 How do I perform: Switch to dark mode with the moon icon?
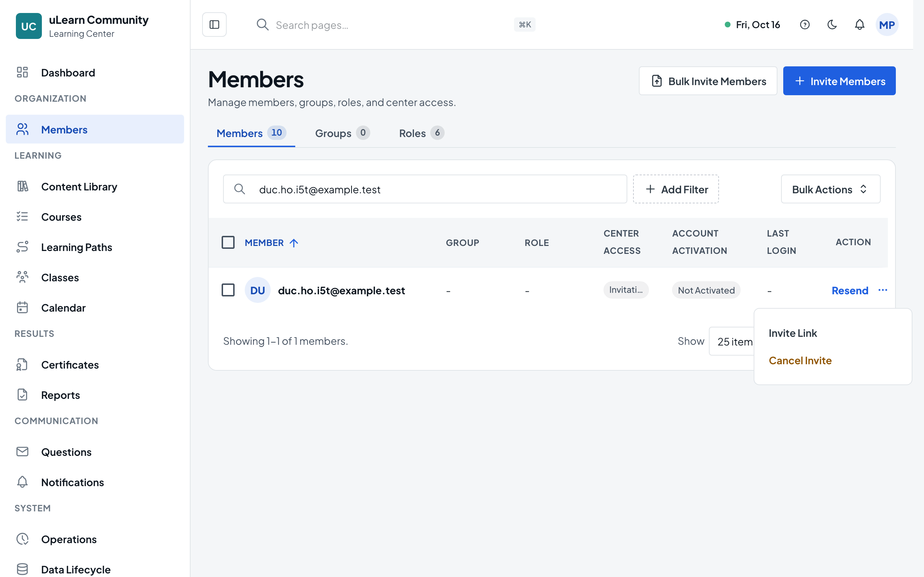coord(832,25)
